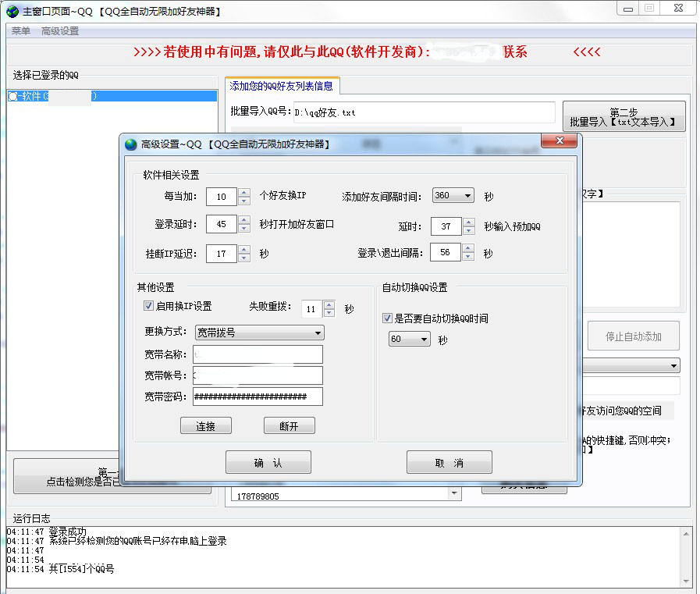Click the 宽带密码 password field
Screen dimensions: 700x594
(258, 397)
